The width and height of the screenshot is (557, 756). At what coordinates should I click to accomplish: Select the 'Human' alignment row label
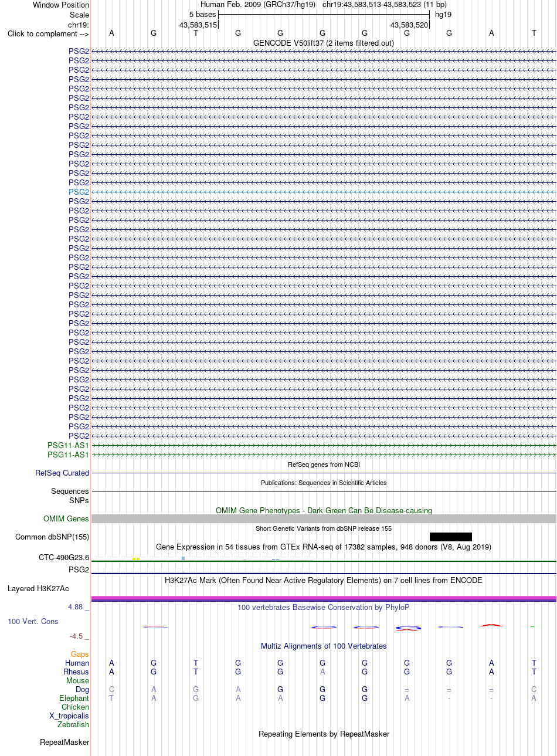77,663
